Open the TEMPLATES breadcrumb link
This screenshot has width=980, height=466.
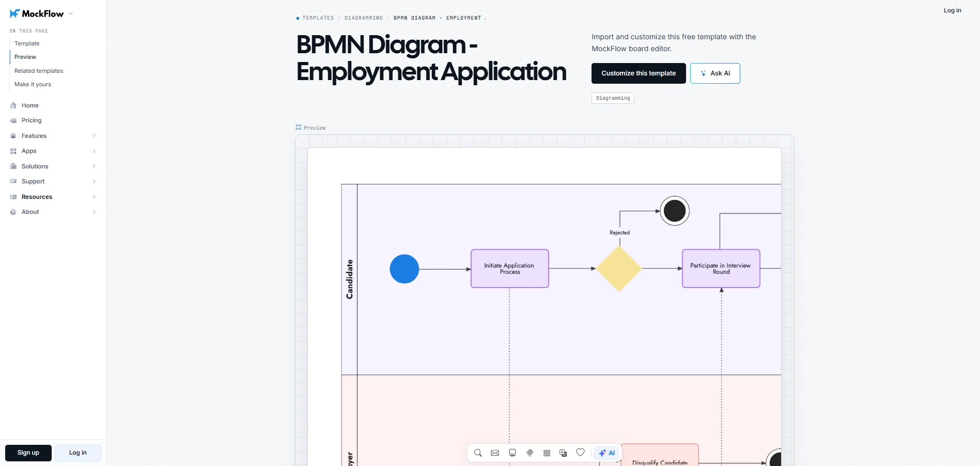318,18
